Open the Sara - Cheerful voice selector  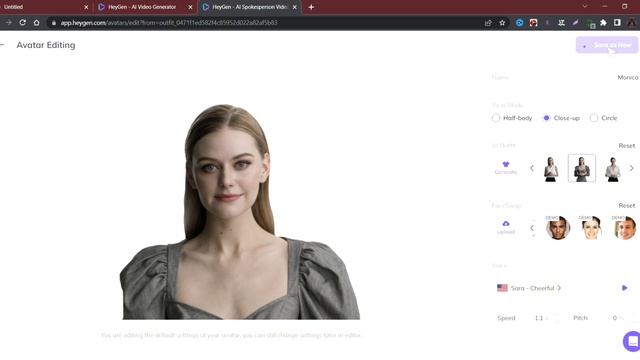tap(529, 288)
